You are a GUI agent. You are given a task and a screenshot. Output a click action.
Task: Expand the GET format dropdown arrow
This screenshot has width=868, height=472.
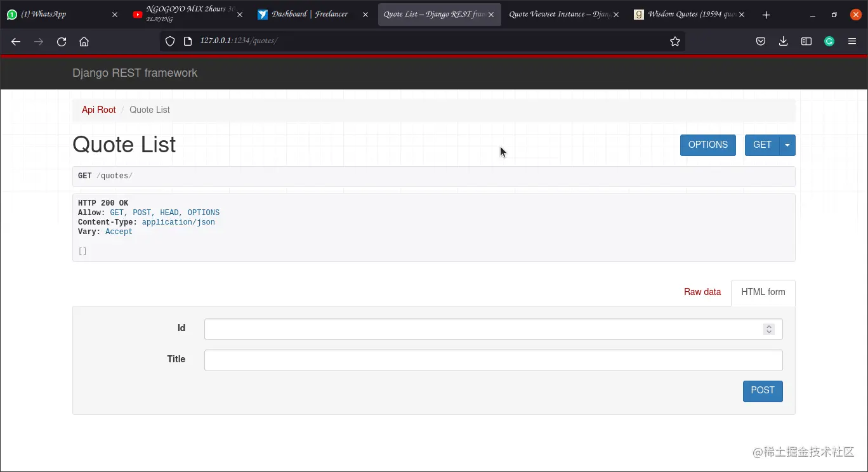[x=787, y=145]
